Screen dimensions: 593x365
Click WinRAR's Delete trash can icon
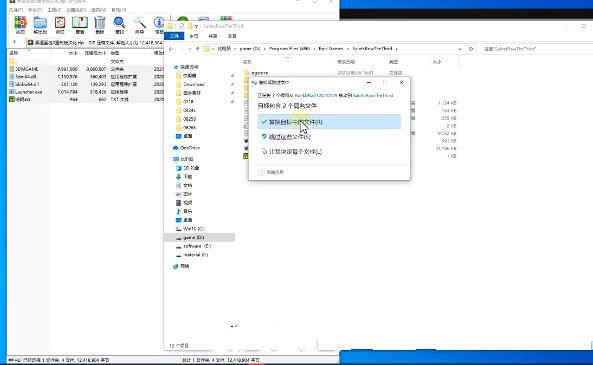tap(99, 23)
